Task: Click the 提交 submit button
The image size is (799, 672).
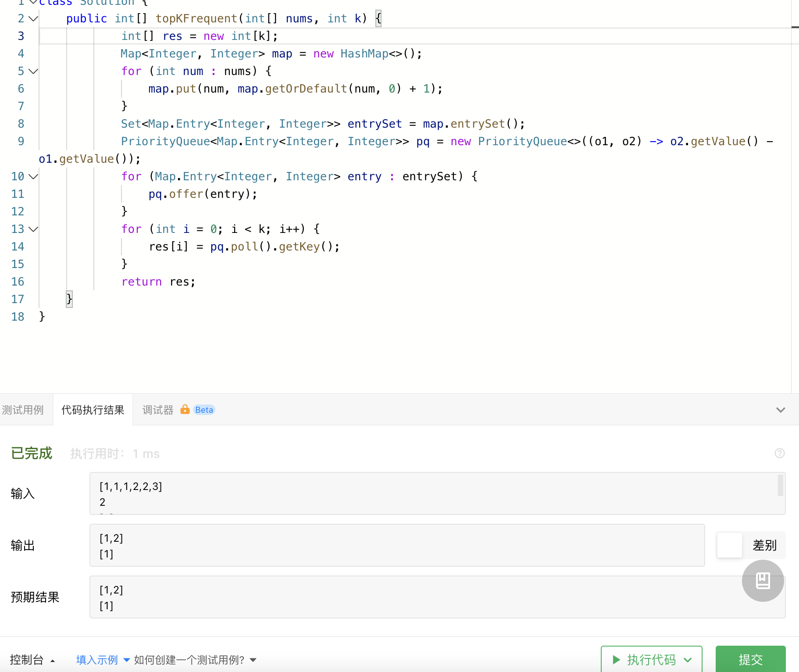Action: [x=750, y=659]
